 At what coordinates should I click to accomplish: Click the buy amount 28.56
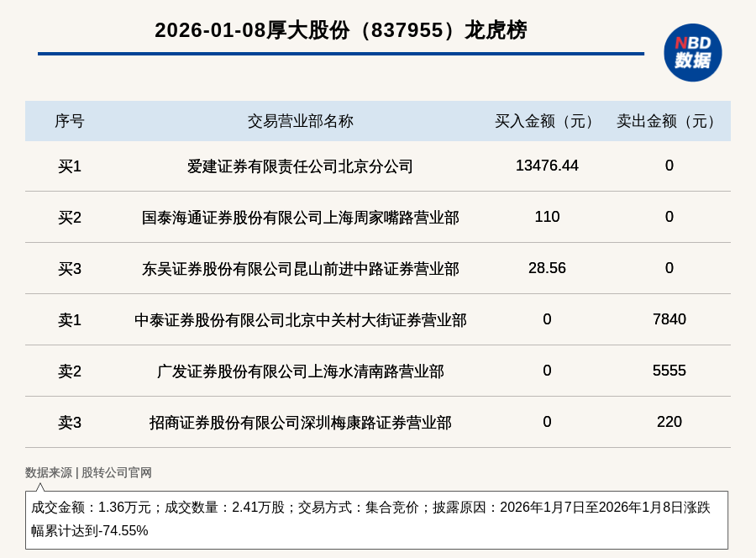pyautogui.click(x=547, y=268)
